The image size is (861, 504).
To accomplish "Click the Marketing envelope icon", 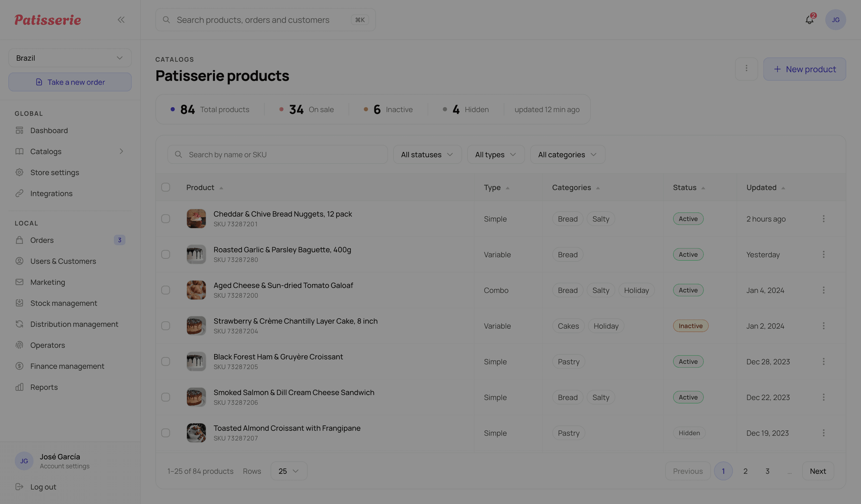I will point(19,282).
